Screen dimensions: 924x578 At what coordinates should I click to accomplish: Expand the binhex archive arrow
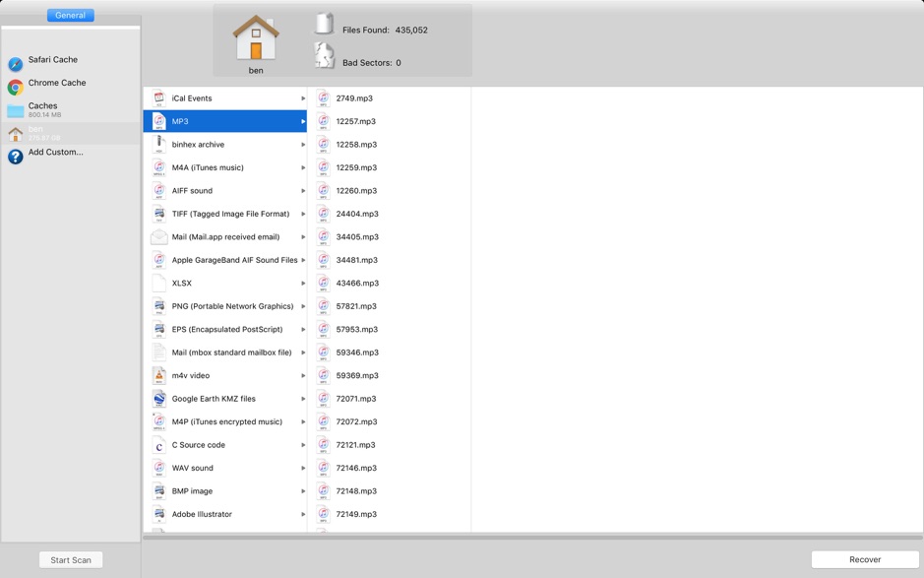click(x=303, y=145)
